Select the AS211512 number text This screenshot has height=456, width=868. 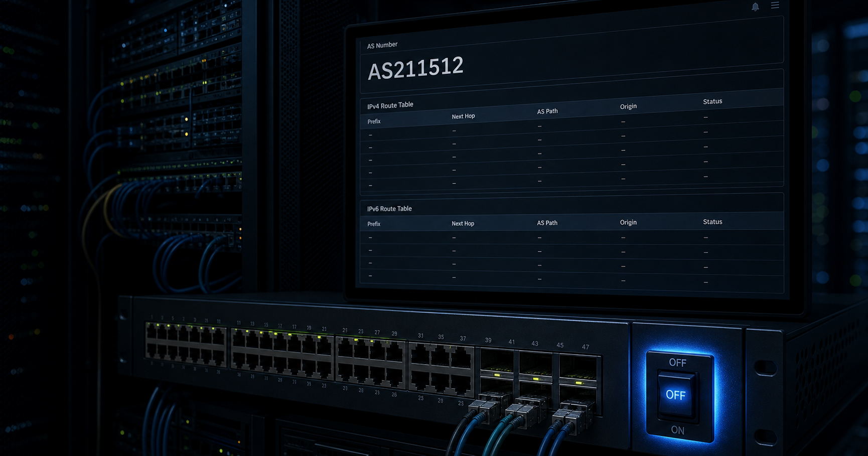pyautogui.click(x=415, y=68)
